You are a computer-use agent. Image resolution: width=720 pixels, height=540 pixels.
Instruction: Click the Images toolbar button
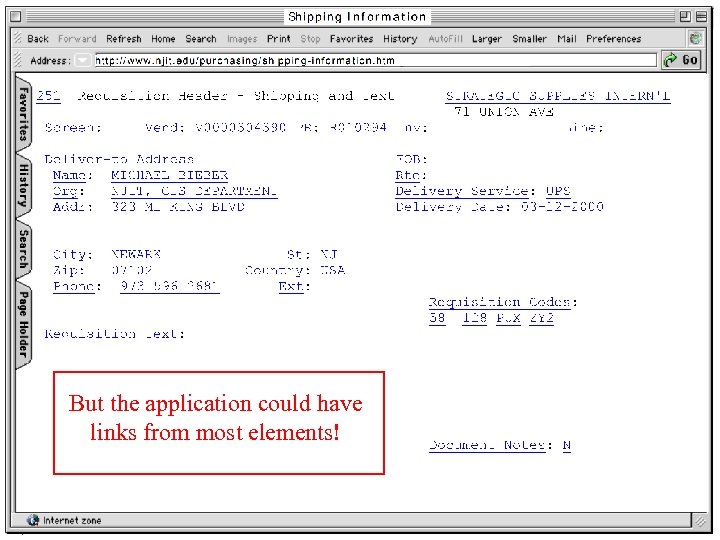point(242,39)
